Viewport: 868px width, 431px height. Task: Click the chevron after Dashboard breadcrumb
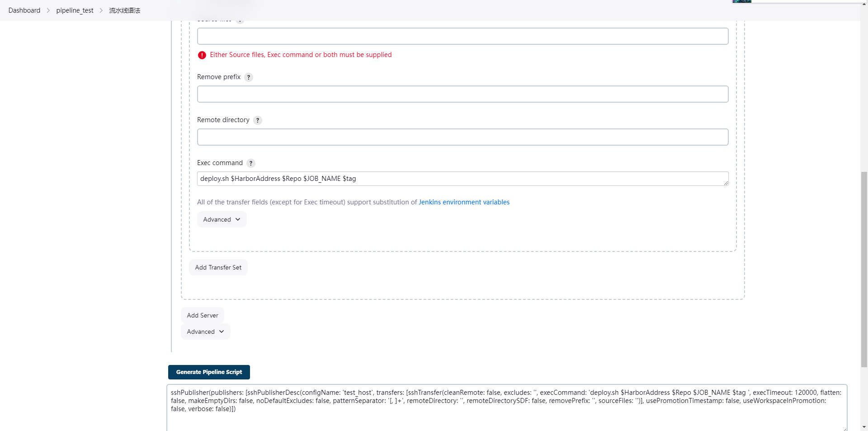point(48,10)
